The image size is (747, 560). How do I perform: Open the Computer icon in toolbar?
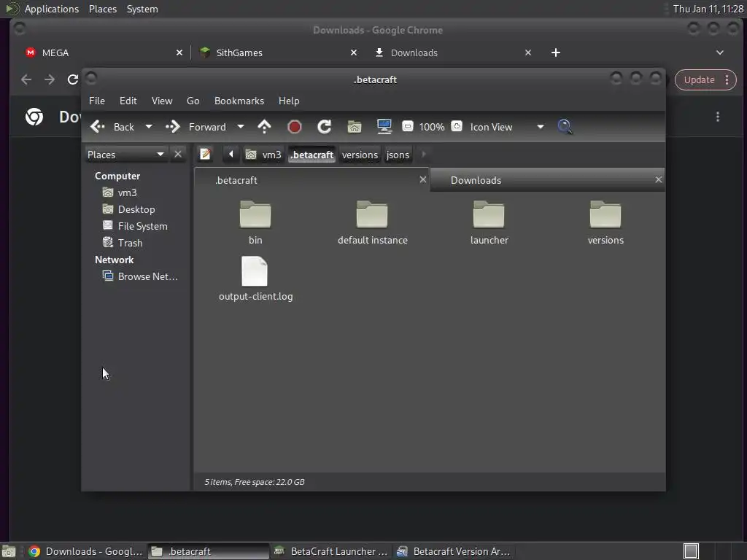pos(384,127)
